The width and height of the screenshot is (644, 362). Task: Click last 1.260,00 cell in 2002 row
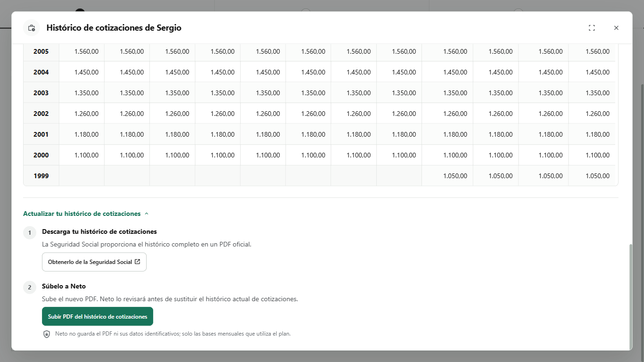(x=593, y=114)
